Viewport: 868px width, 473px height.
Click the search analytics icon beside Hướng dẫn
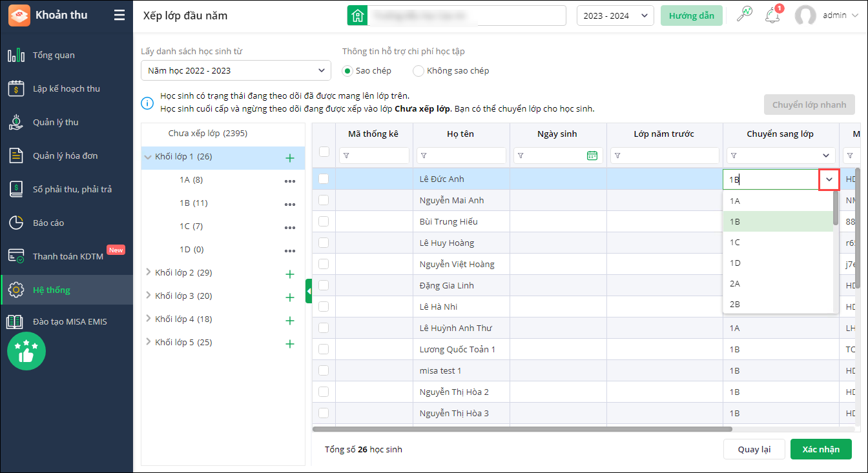[x=745, y=15]
